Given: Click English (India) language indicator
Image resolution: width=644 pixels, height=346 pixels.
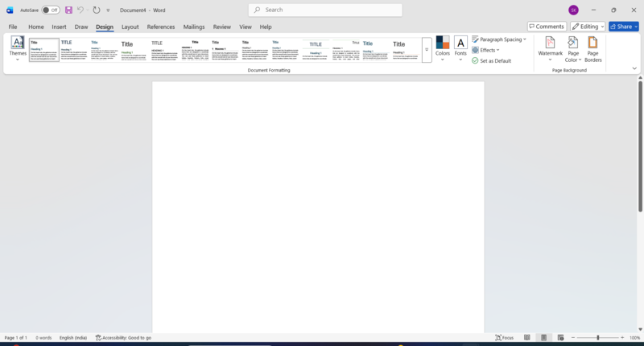Looking at the screenshot, I should pos(73,338).
